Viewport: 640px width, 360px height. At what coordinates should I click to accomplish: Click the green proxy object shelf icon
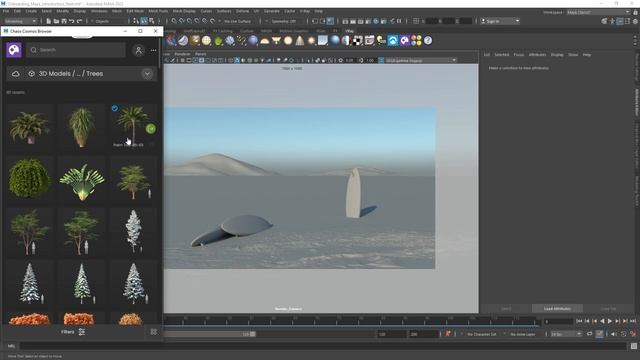(218, 40)
